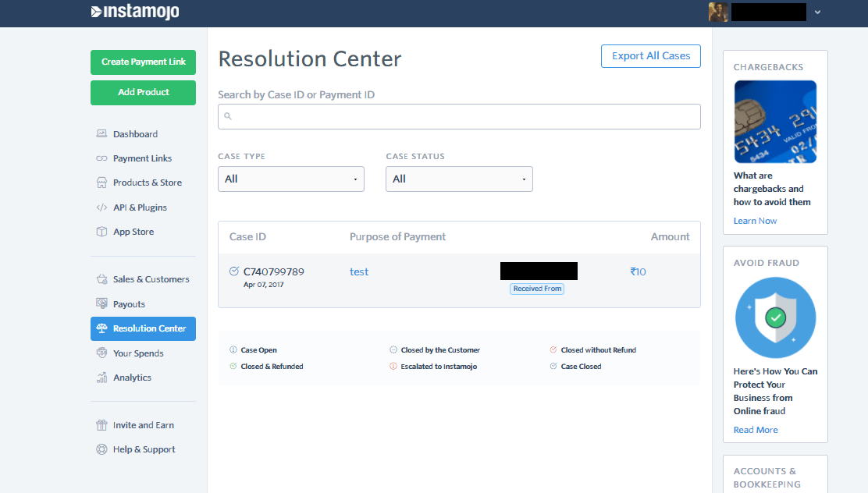
Task: Select the Your Spends icon
Action: point(101,353)
